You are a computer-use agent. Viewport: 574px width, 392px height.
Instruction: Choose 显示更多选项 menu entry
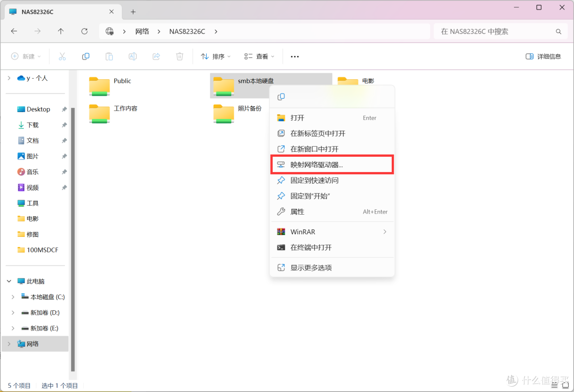coord(332,268)
